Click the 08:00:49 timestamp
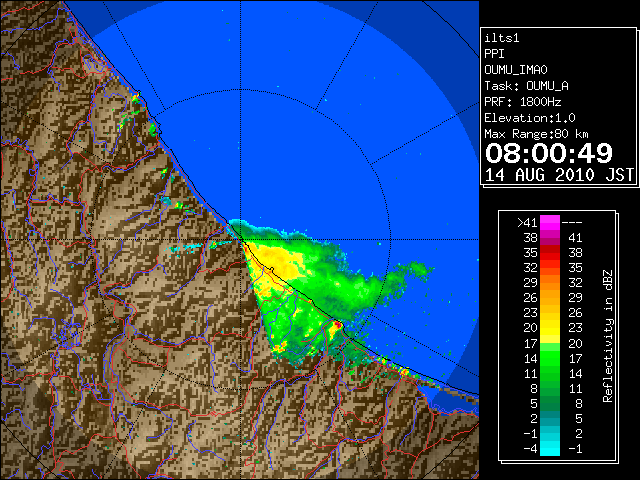This screenshot has width=640, height=480. [x=549, y=153]
